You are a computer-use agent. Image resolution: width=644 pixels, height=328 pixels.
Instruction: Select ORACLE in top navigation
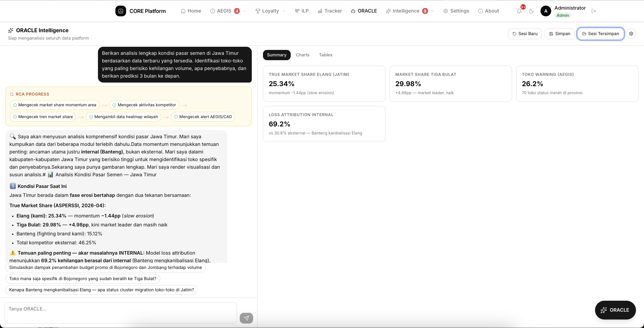click(364, 11)
